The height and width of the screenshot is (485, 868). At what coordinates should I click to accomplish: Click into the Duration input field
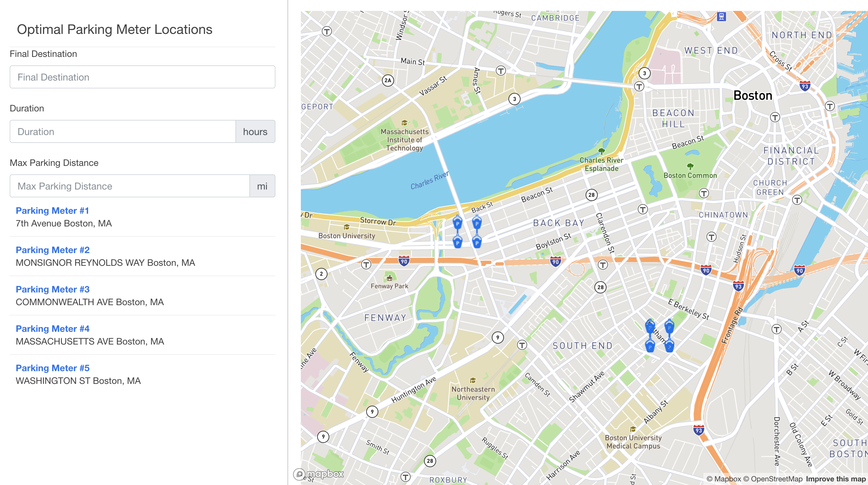tap(123, 132)
